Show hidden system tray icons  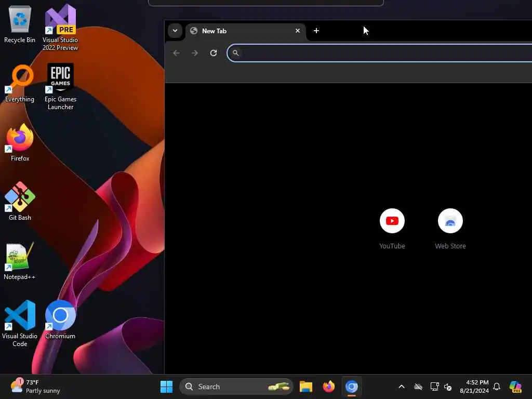(402, 387)
